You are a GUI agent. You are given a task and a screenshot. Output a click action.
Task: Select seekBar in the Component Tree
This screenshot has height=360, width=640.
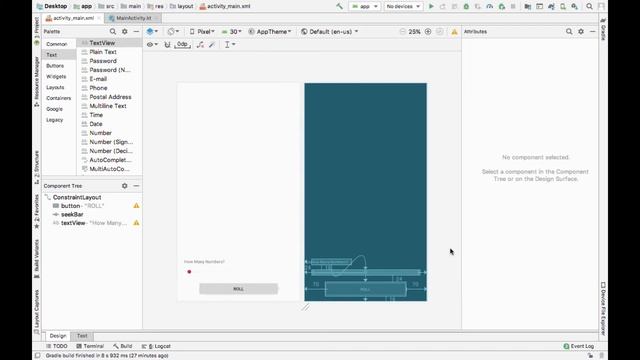72,214
